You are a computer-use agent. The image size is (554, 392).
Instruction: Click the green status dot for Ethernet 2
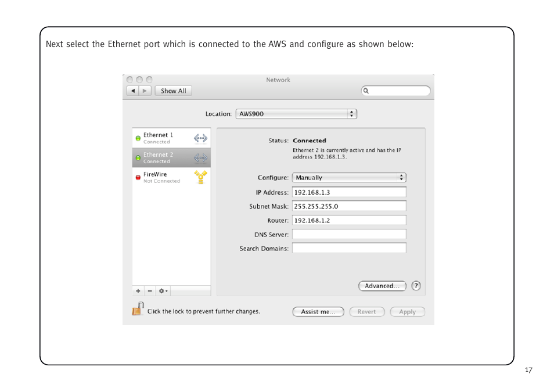pyautogui.click(x=138, y=157)
